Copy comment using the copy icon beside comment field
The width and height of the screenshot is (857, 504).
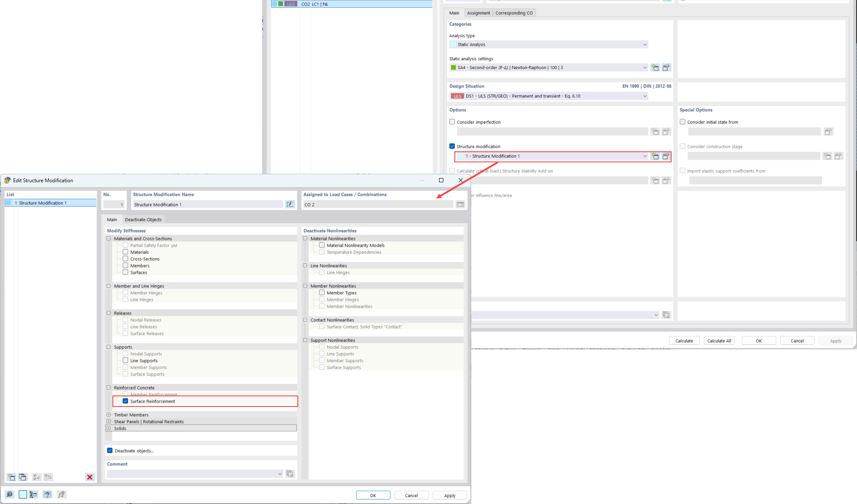click(290, 473)
